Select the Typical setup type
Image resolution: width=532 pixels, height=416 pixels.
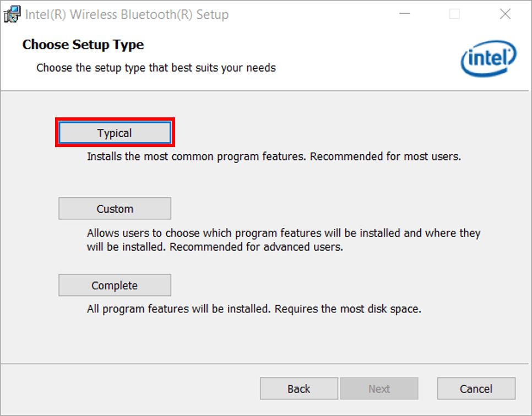tap(115, 132)
